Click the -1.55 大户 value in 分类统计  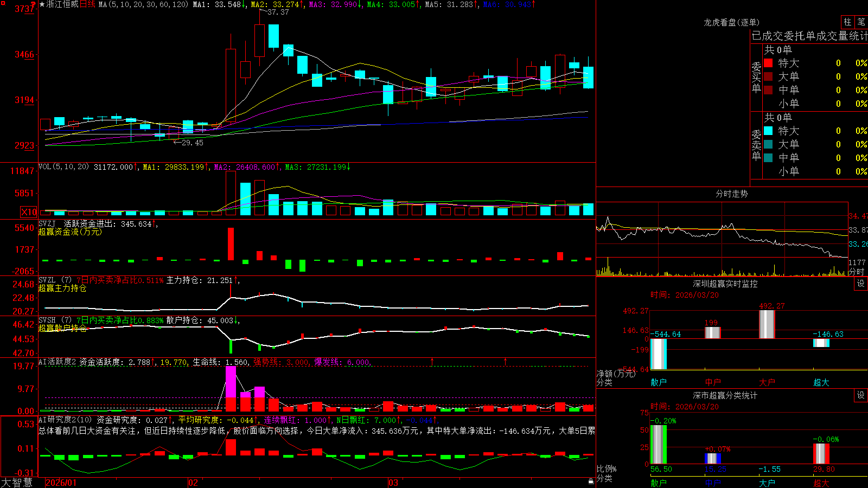(769, 469)
